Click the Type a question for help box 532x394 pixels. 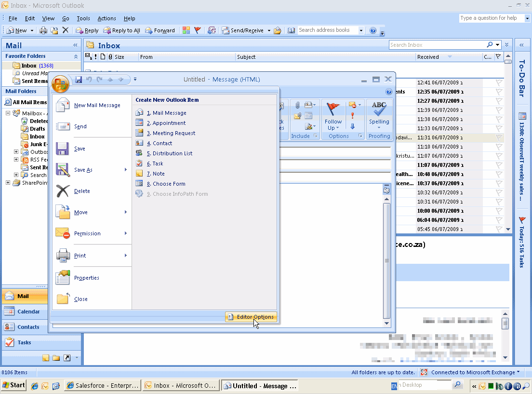click(x=492, y=18)
